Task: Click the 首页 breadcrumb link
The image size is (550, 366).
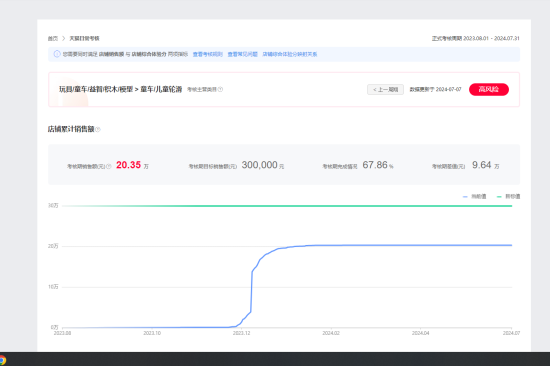Action: (53, 38)
